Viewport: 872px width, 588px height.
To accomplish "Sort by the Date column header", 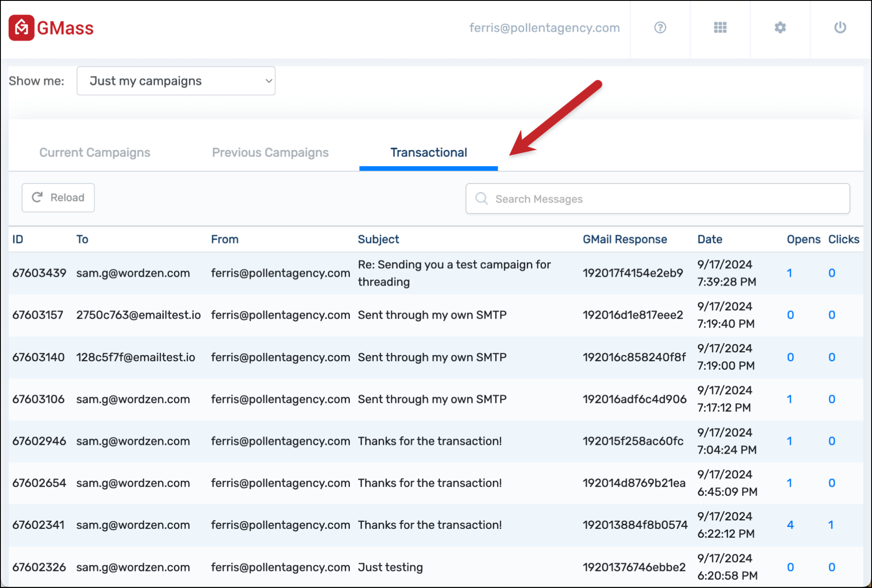I will coord(710,239).
